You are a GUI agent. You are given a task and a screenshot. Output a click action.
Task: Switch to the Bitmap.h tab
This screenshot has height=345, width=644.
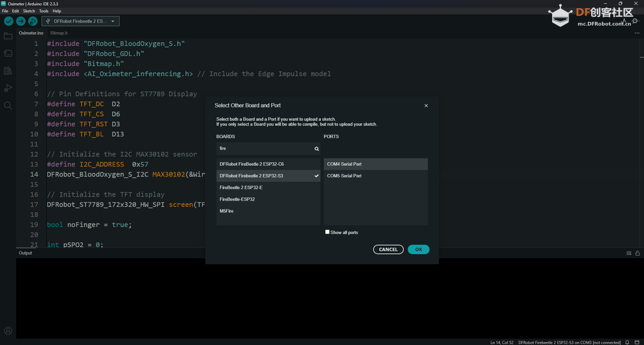(58, 33)
